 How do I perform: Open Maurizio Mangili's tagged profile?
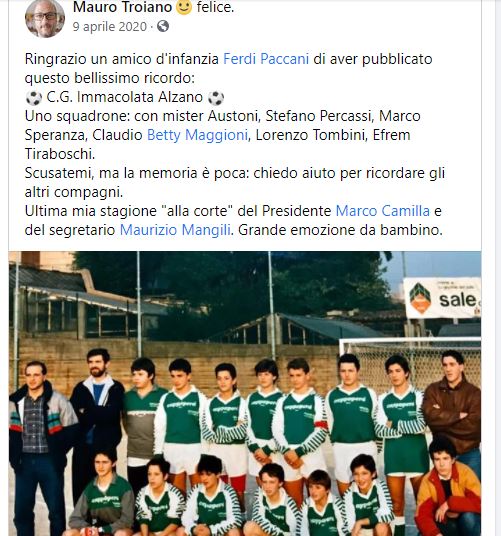point(175,230)
